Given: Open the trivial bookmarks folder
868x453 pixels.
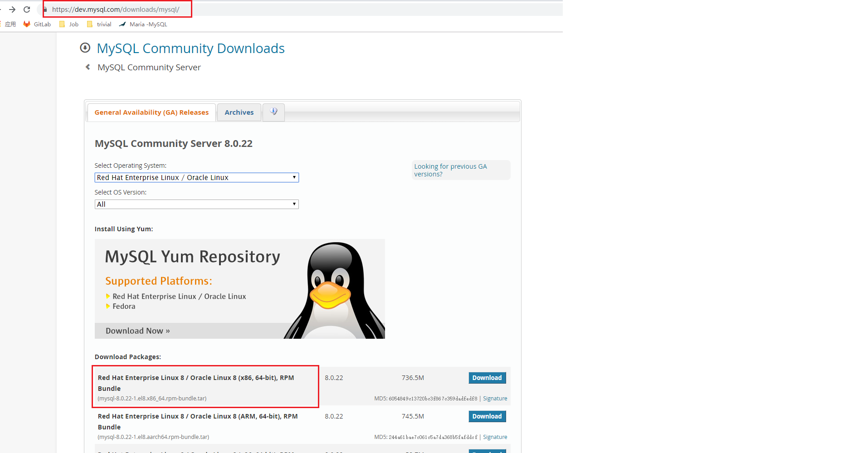Looking at the screenshot, I should pyautogui.click(x=99, y=24).
